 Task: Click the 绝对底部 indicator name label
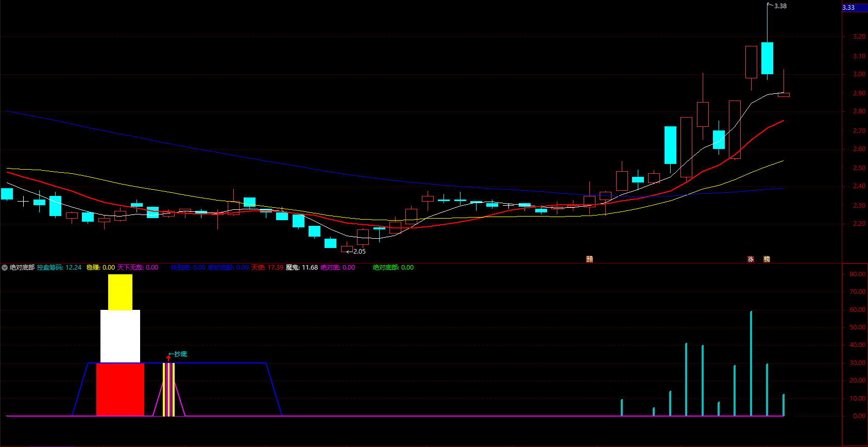coord(22,268)
